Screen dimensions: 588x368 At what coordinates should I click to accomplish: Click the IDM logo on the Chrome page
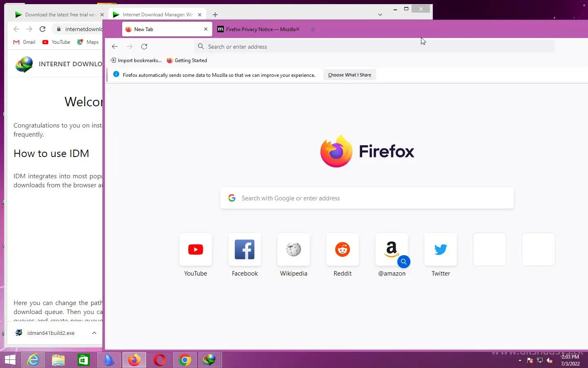[x=24, y=64]
